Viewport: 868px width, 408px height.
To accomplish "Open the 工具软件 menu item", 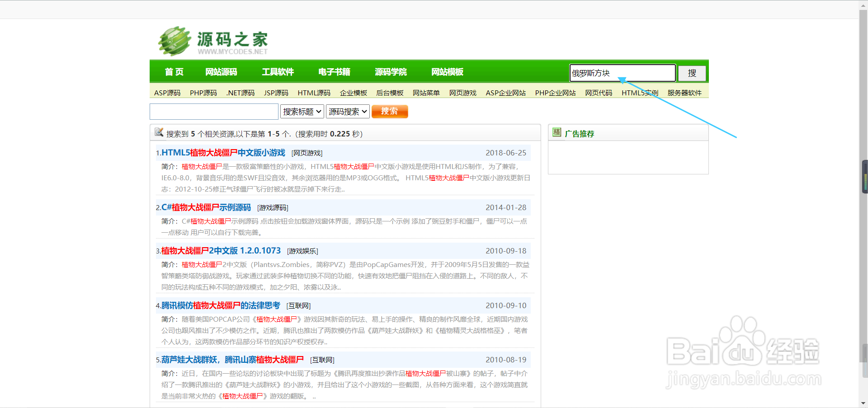I will tap(278, 72).
